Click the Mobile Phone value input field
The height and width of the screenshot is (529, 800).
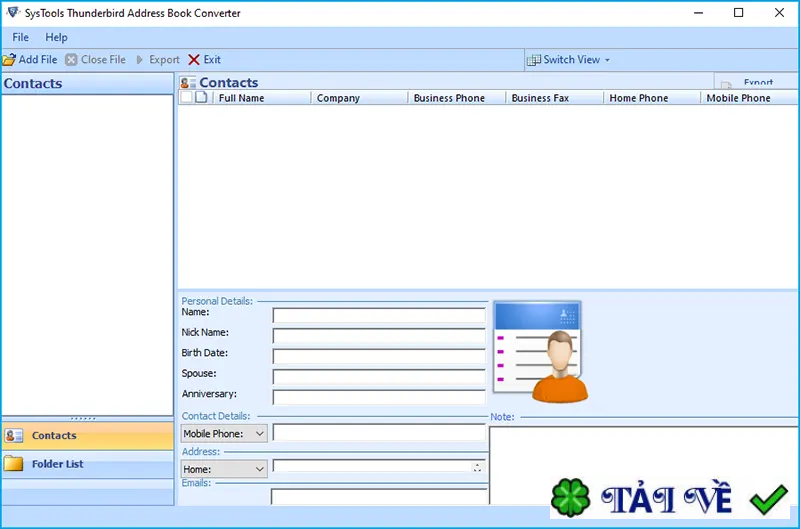click(x=379, y=433)
